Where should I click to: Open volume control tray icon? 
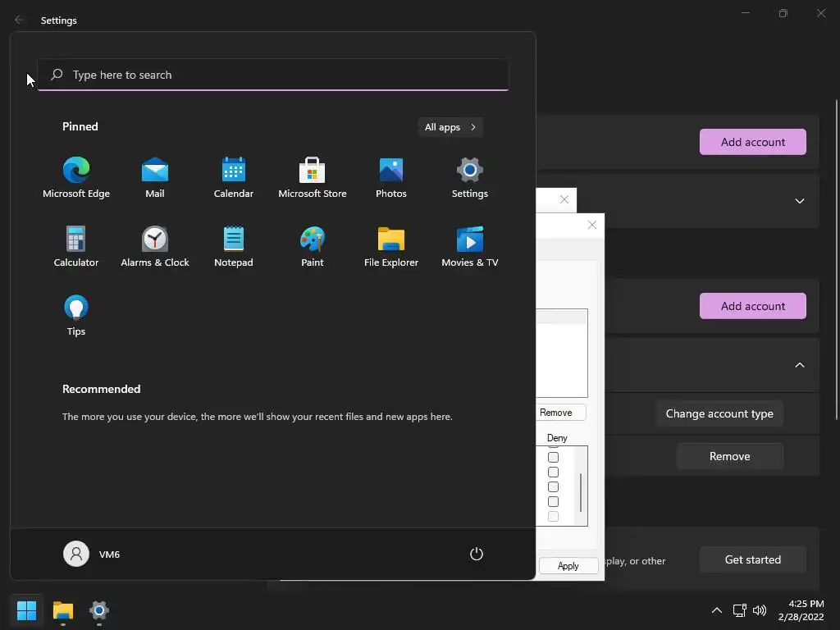pyautogui.click(x=760, y=610)
